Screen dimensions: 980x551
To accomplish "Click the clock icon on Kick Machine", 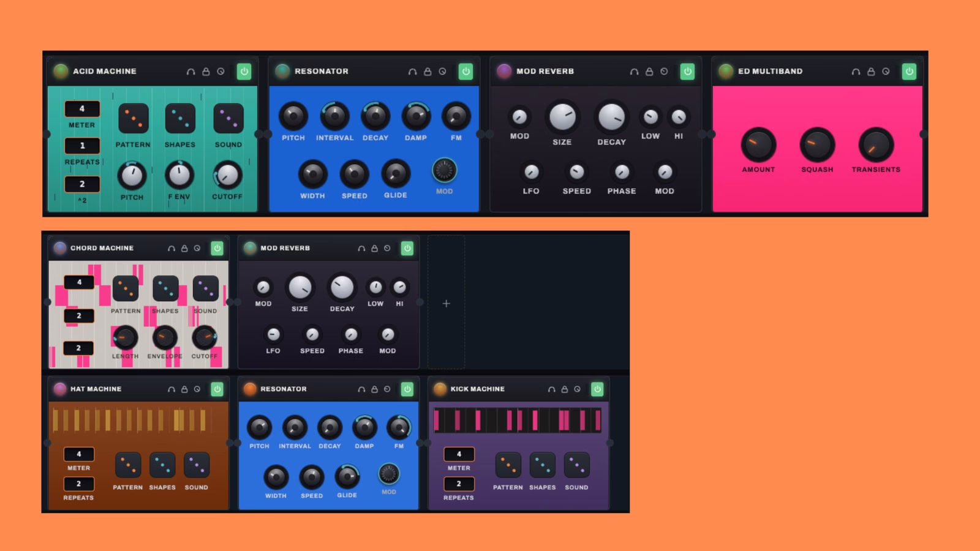I will point(577,389).
